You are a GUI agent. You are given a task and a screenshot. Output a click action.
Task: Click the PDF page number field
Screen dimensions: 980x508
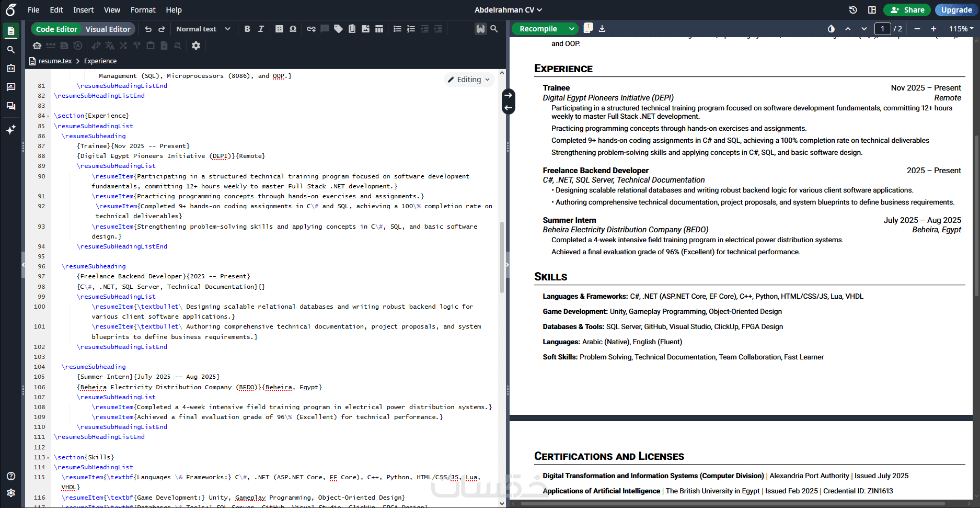(883, 29)
